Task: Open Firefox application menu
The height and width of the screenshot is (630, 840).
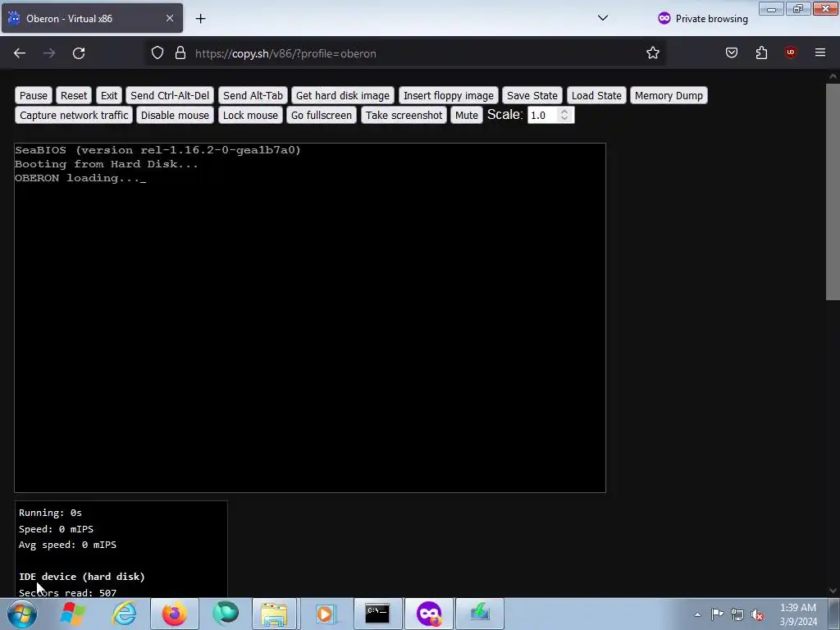Action: click(820, 52)
